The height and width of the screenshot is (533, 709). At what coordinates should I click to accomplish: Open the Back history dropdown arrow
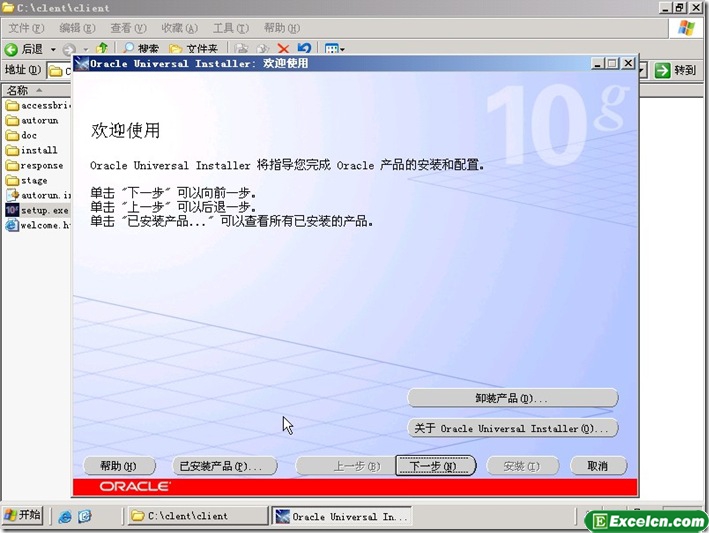click(x=53, y=49)
